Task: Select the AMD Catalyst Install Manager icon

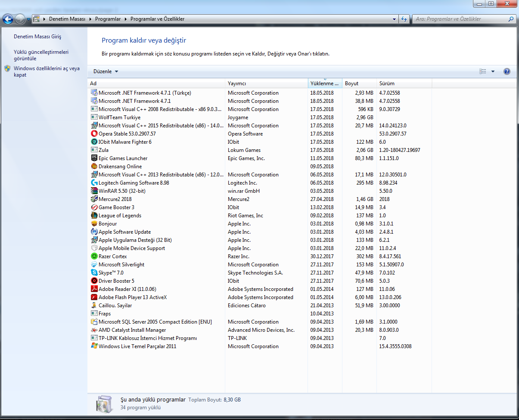Action: pyautogui.click(x=94, y=330)
